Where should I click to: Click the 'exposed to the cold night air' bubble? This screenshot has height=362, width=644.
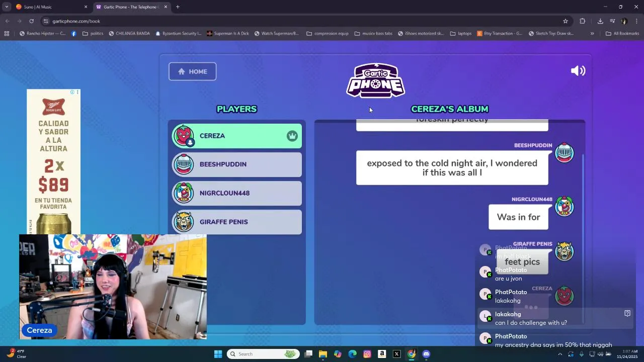point(452,168)
